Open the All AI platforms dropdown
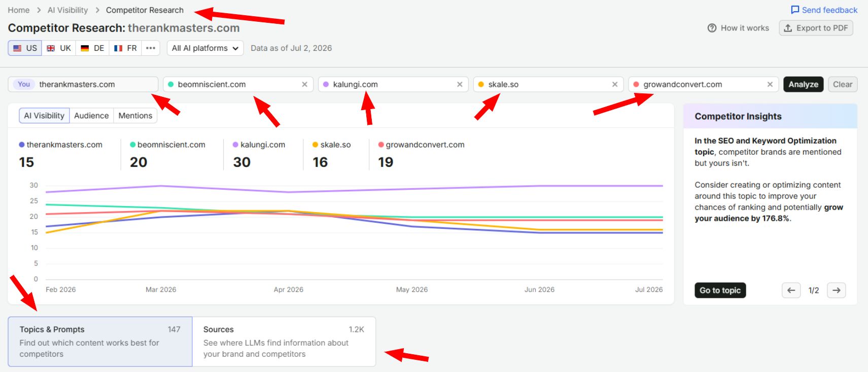This screenshot has width=868, height=372. 205,48
